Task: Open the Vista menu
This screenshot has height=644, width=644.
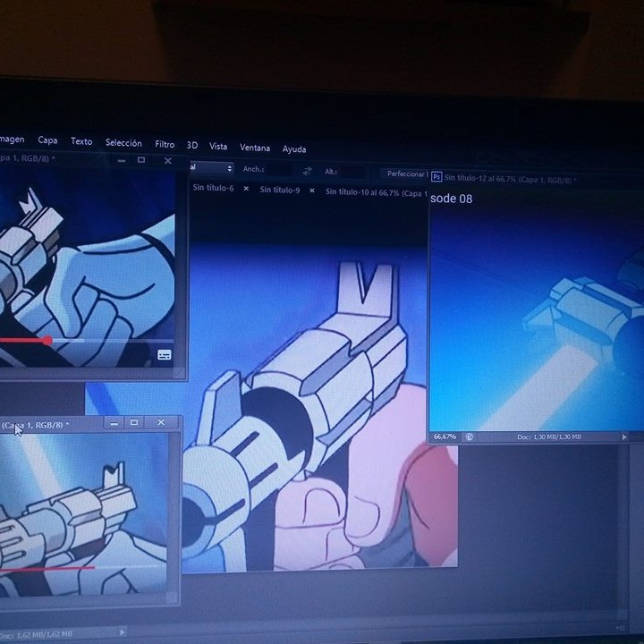Action: 218,147
